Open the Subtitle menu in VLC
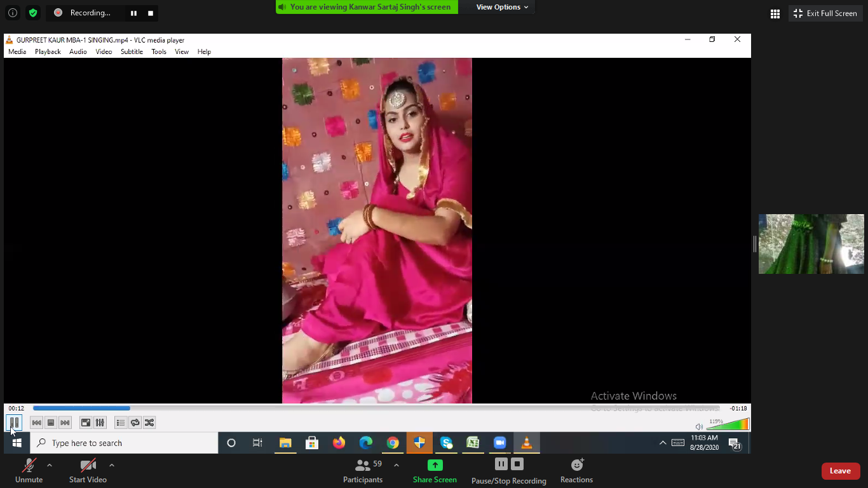The image size is (868, 488). pyautogui.click(x=132, y=51)
